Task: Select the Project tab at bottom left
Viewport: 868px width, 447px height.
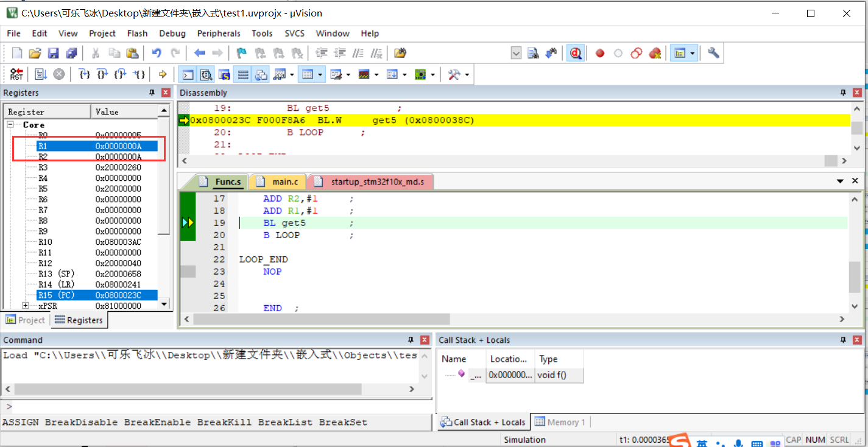Action: click(x=25, y=320)
